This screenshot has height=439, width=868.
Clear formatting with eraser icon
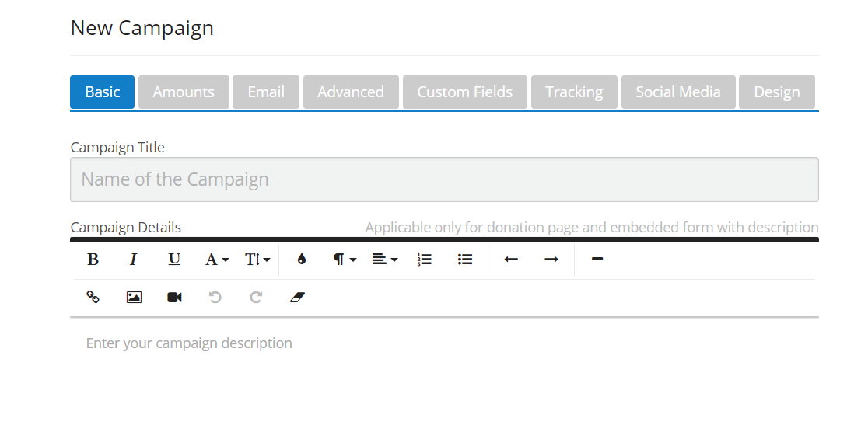(x=297, y=297)
